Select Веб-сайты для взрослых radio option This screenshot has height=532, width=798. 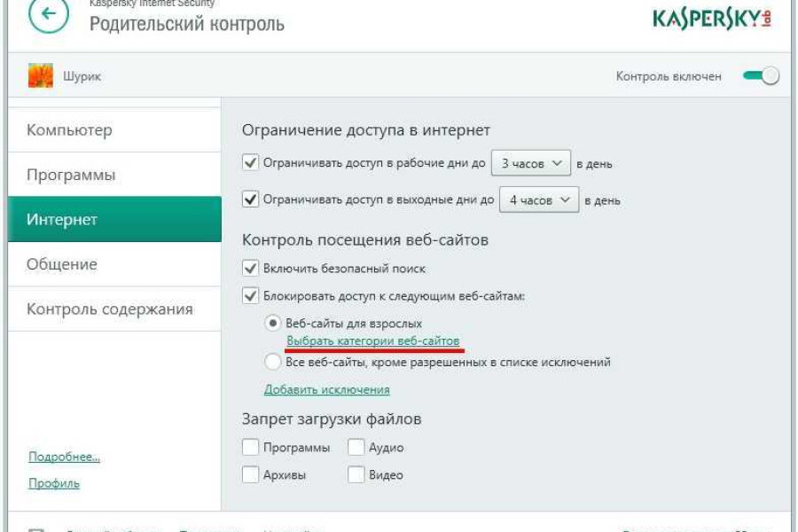pos(273,324)
